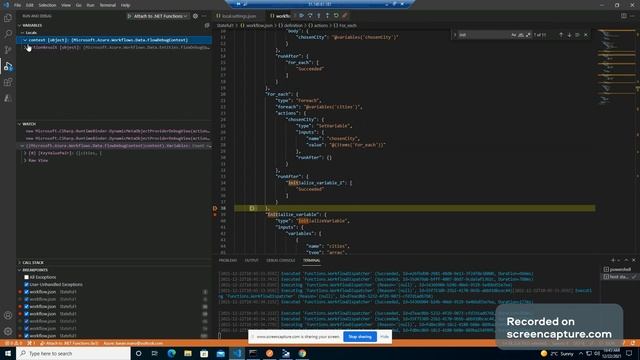Image resolution: width=640 pixels, height=360 pixels.
Task: Open the Attach to .NET Functions dropdown
Action: click(x=158, y=16)
